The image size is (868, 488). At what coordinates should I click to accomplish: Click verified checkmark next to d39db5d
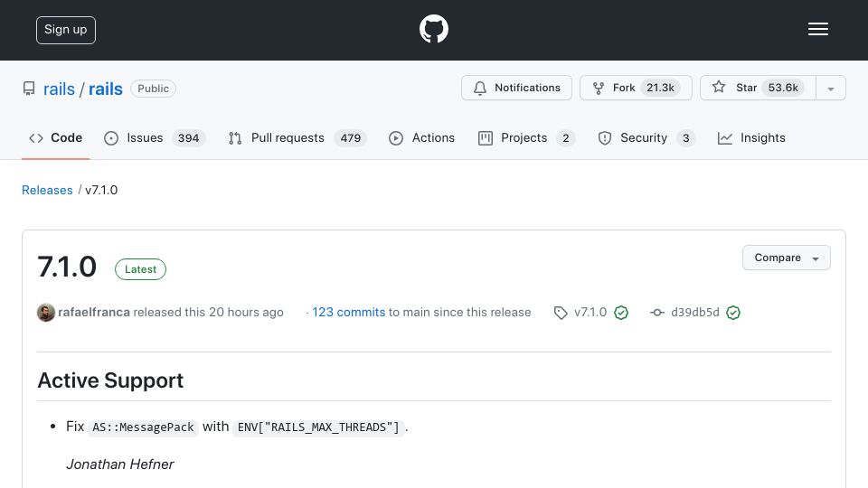click(733, 313)
